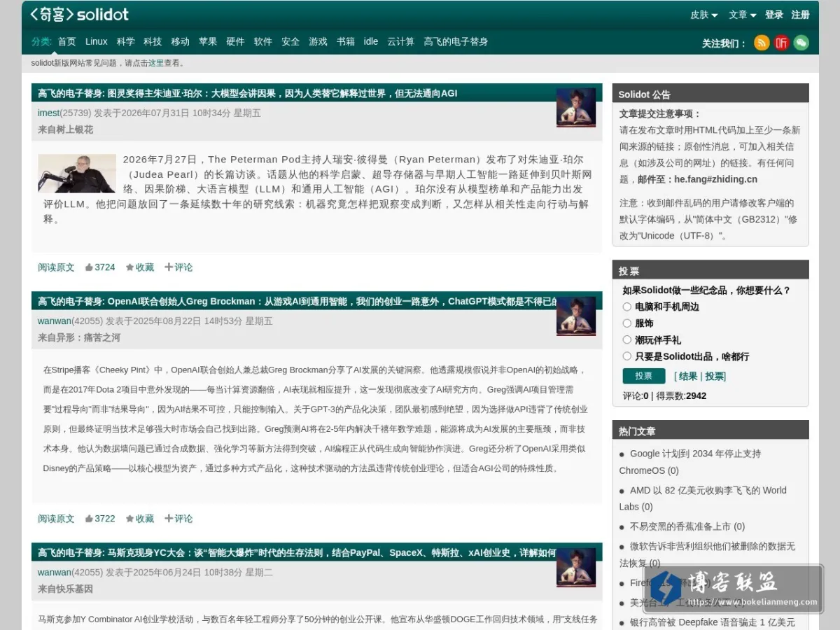Viewport: 840px width, 630px height.
Task: Click author wanwan on Greg Brockman post
Action: pos(55,321)
